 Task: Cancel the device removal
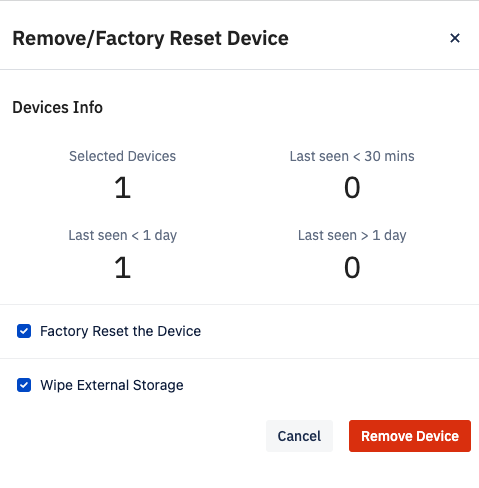click(x=299, y=436)
